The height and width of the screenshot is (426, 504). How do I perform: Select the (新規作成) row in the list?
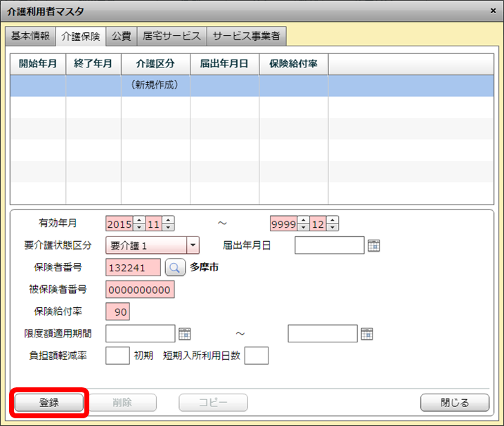click(x=155, y=85)
